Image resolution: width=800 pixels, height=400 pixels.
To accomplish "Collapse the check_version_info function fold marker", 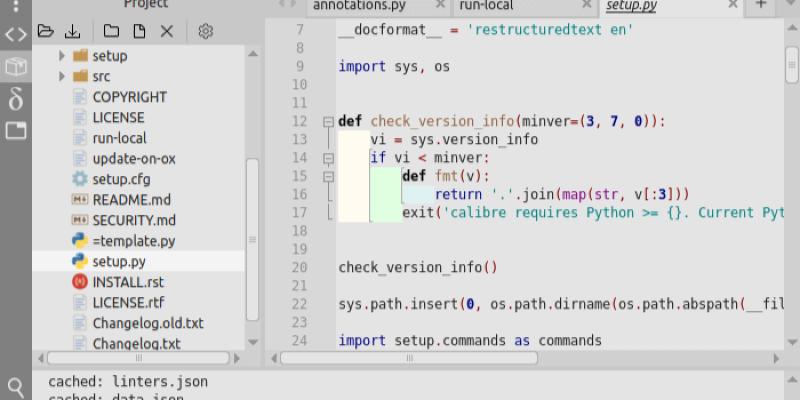I will coord(327,122).
